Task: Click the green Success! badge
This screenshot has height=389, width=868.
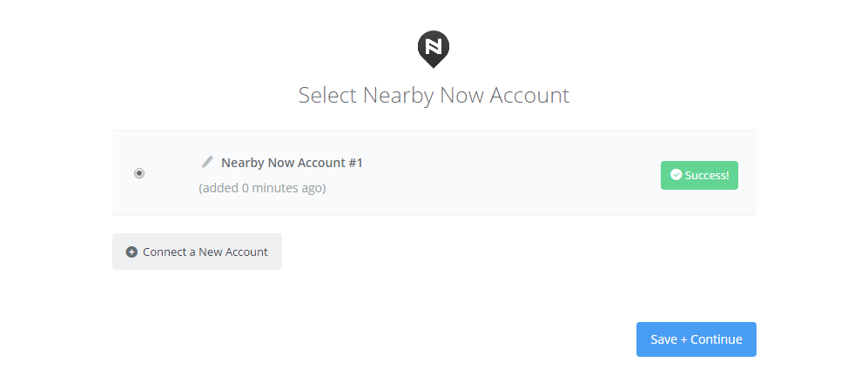Action: [x=699, y=175]
